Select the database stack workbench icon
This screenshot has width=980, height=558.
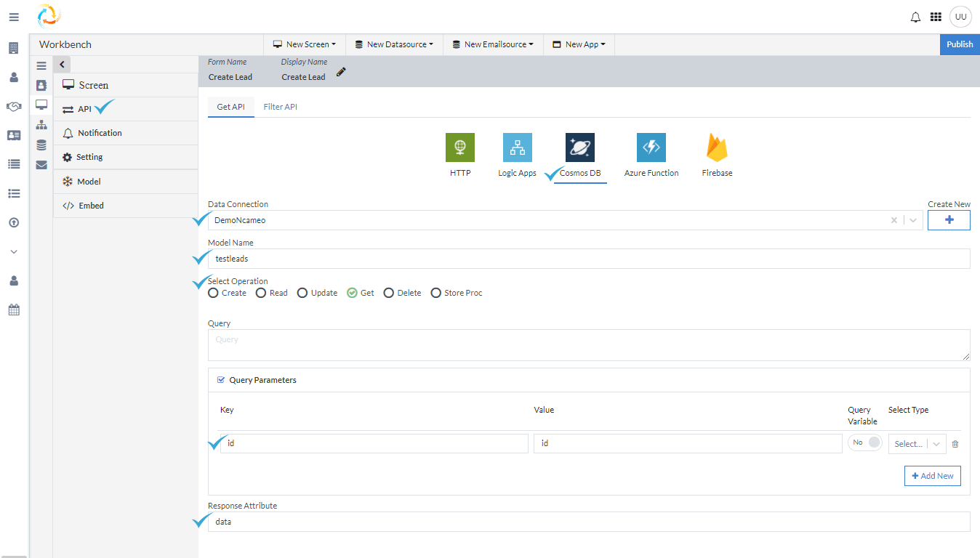coord(41,145)
